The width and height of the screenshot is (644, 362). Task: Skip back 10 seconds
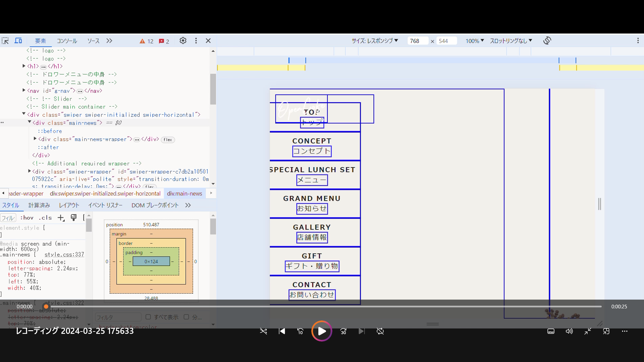(300, 331)
